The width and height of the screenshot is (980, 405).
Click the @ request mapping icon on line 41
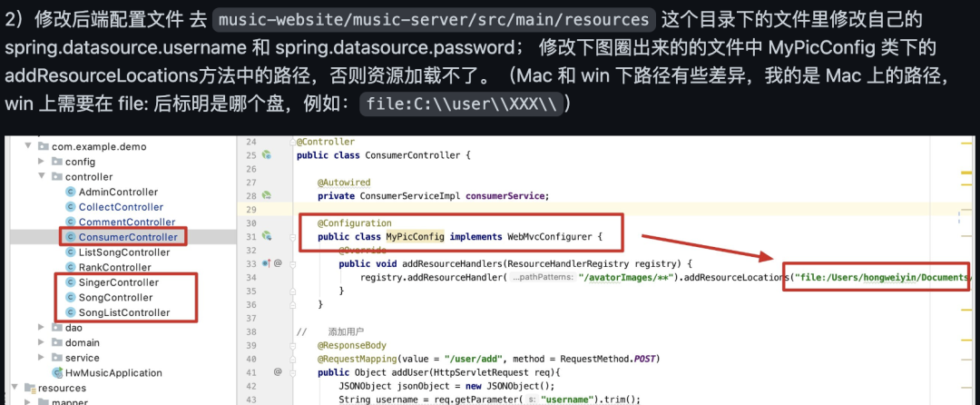tap(278, 372)
